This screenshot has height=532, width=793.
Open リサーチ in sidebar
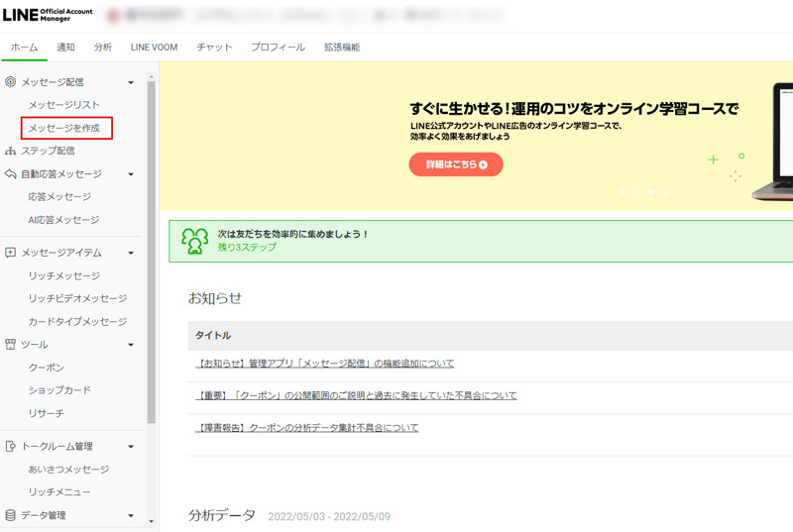click(x=46, y=413)
